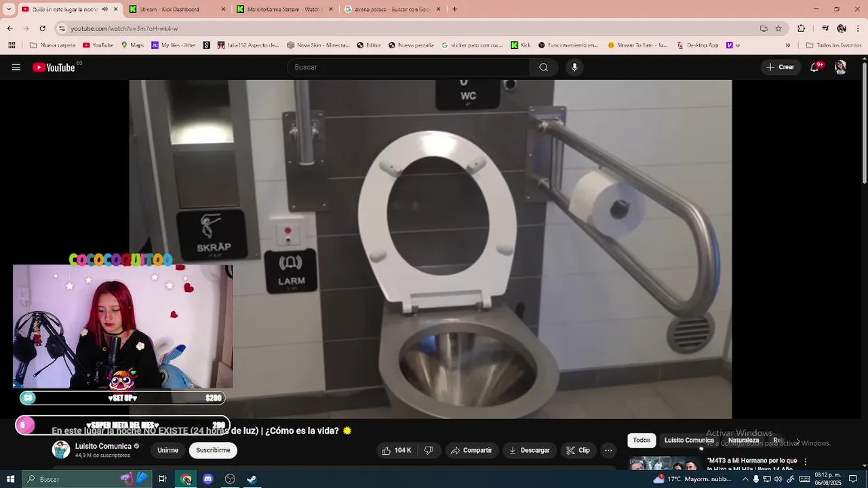Open the YouTube account avatar menu
The width and height of the screenshot is (868, 488).
(840, 67)
